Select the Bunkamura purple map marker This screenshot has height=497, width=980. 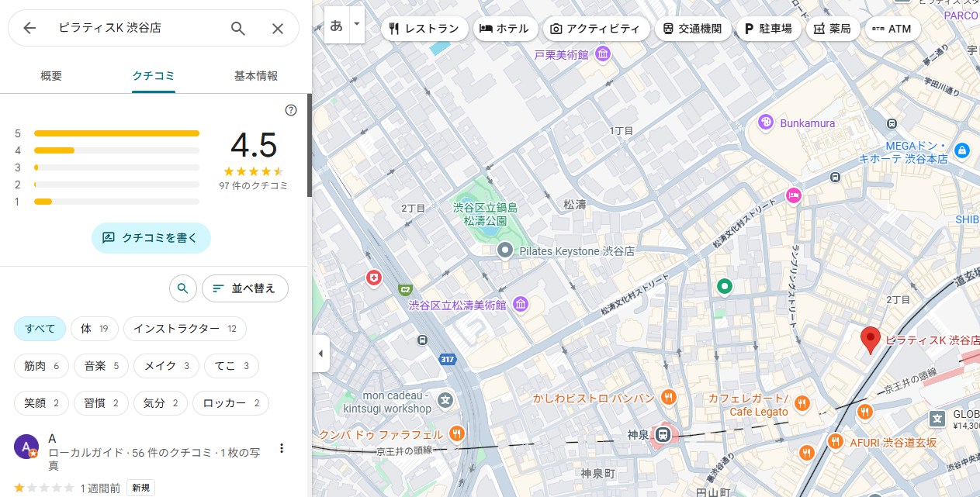click(x=766, y=123)
